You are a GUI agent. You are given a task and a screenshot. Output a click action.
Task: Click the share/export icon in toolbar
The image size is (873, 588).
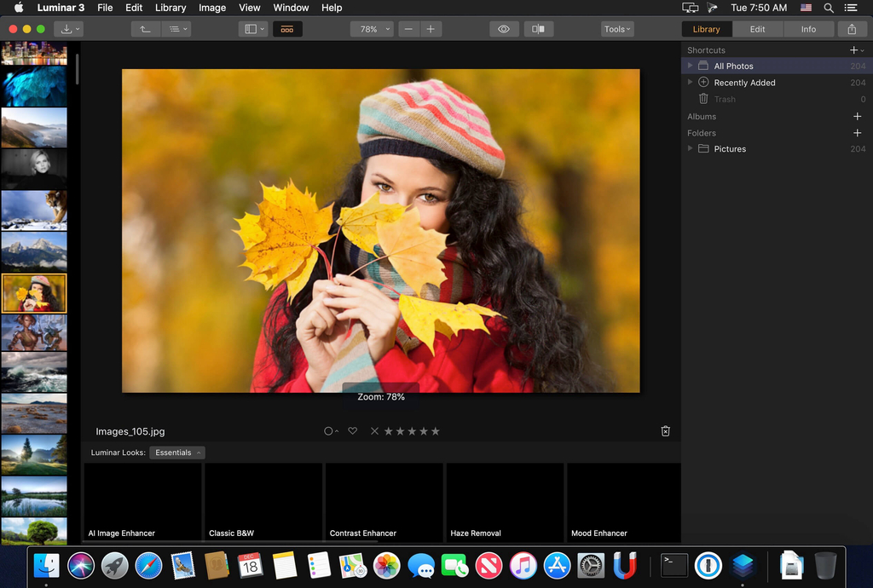(852, 29)
